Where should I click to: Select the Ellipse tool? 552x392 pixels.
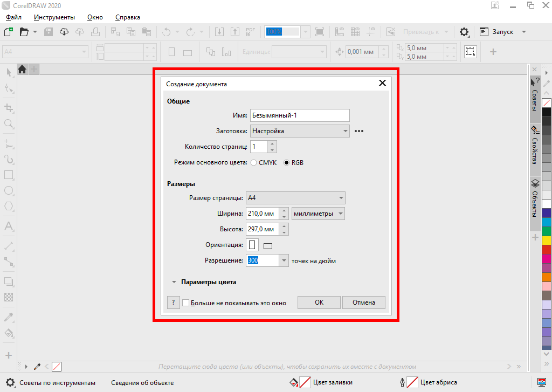click(9, 190)
